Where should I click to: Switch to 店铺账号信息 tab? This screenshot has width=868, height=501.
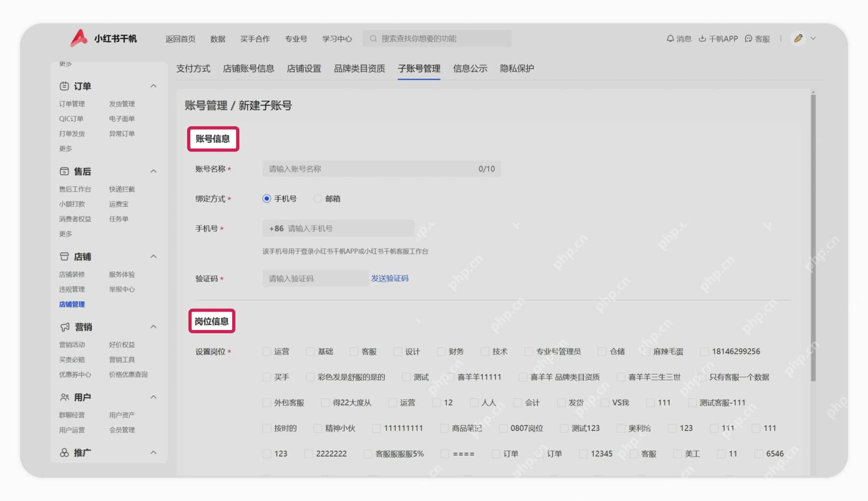click(x=248, y=68)
